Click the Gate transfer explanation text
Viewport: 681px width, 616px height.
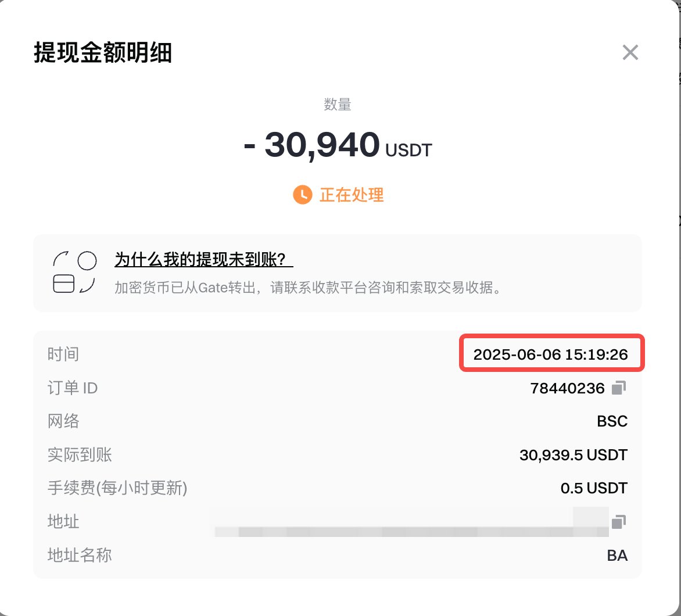(308, 288)
